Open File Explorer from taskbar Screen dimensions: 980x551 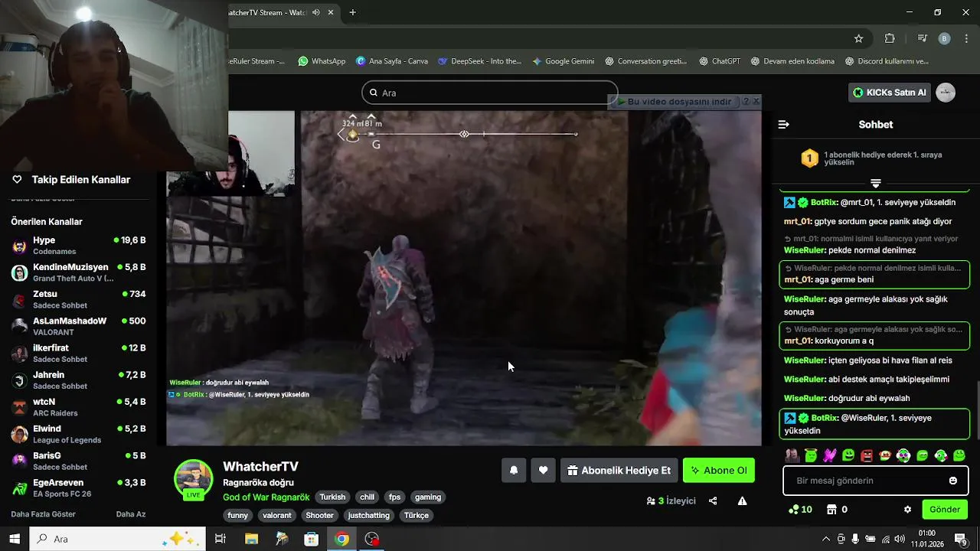coord(251,539)
